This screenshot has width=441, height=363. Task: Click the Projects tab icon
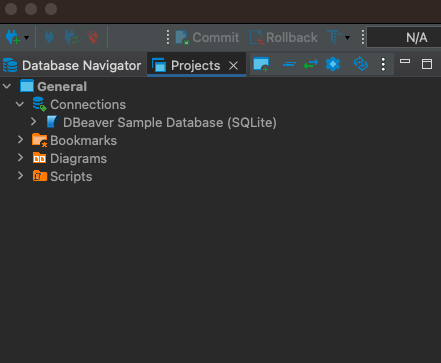[x=159, y=65]
